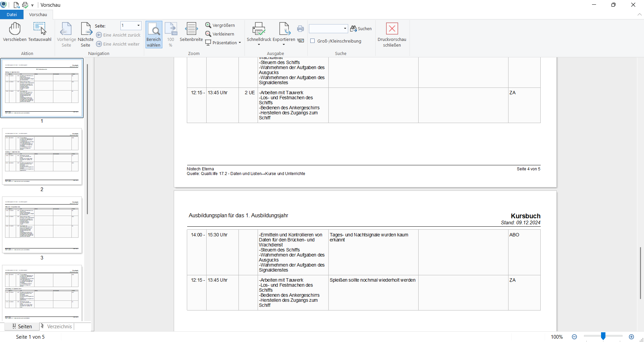Go to Vorherige Seite
The width and height of the screenshot is (644, 342).
coord(66,35)
